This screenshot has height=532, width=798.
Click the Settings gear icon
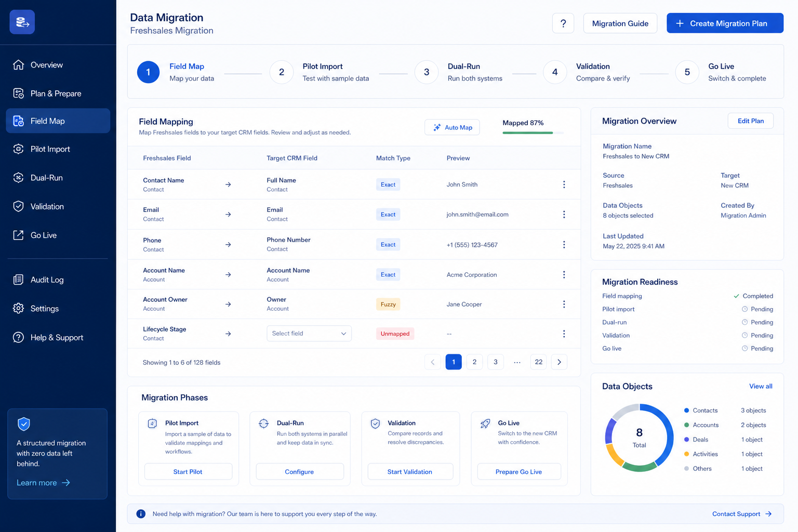click(19, 309)
